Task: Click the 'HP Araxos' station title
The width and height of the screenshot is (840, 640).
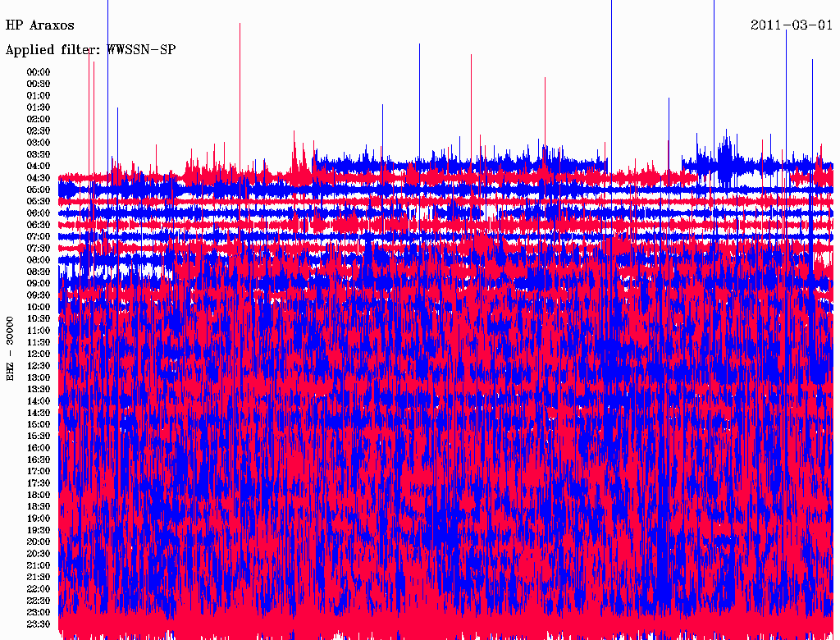Action: click(x=39, y=25)
